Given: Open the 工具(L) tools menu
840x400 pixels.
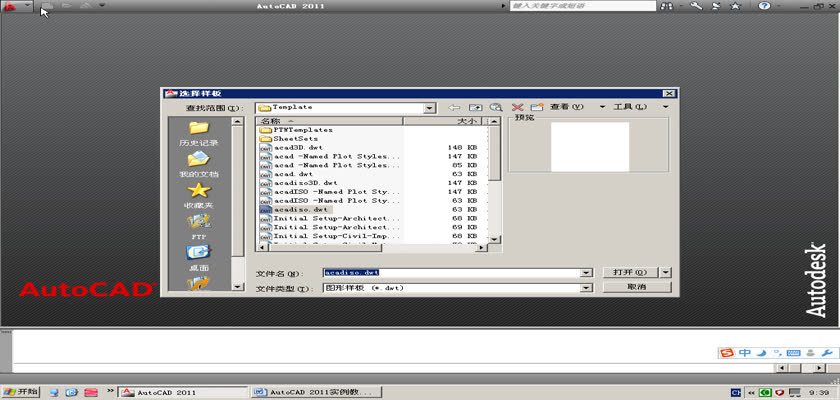Looking at the screenshot, I should click(x=630, y=107).
